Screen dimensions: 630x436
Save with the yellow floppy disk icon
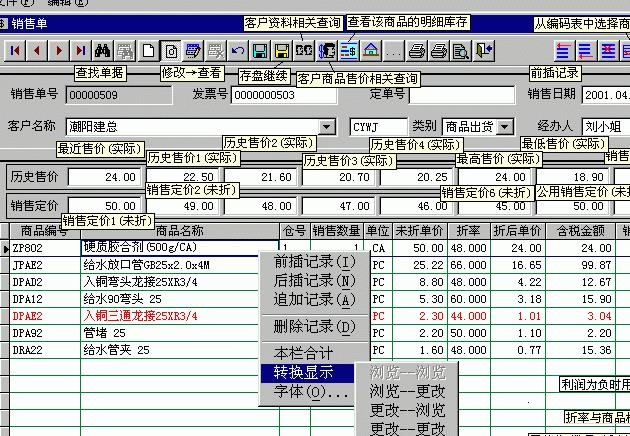click(x=282, y=51)
